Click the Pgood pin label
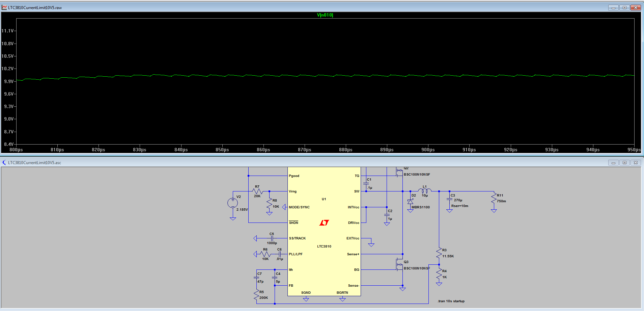Screen dimensions: 644x311 294,176
